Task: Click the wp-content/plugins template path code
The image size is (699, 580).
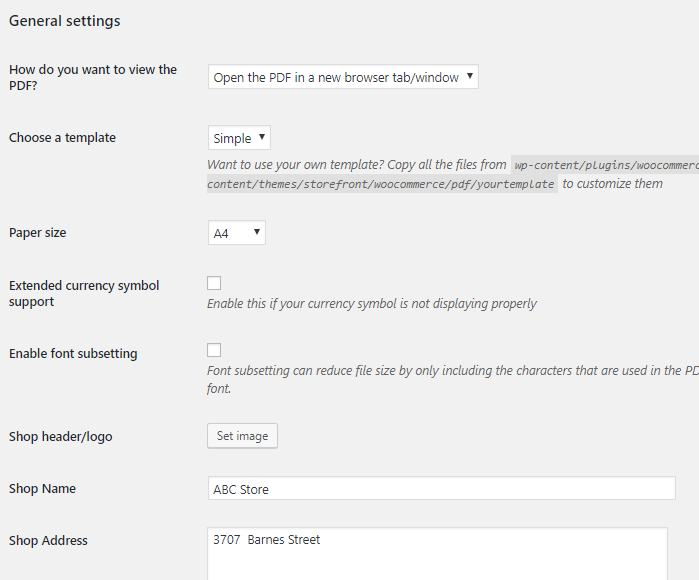Action: point(604,165)
